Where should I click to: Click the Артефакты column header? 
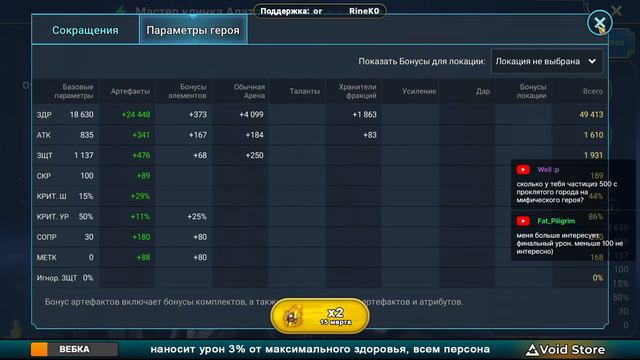tap(130, 91)
